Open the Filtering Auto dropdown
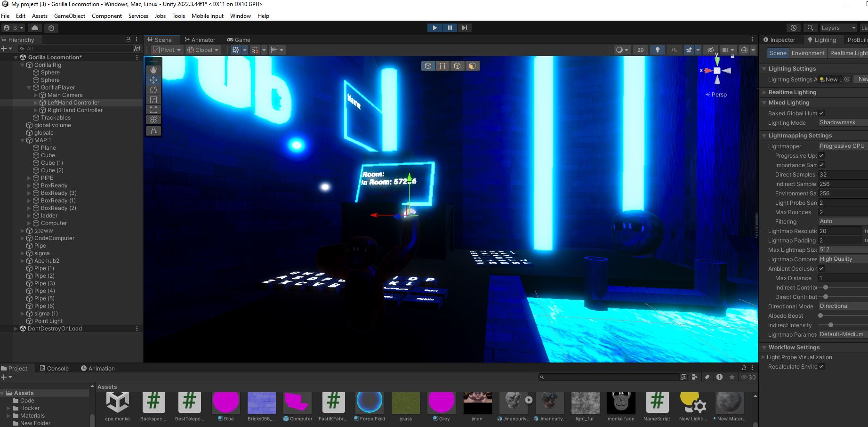868x427 pixels. 843,221
